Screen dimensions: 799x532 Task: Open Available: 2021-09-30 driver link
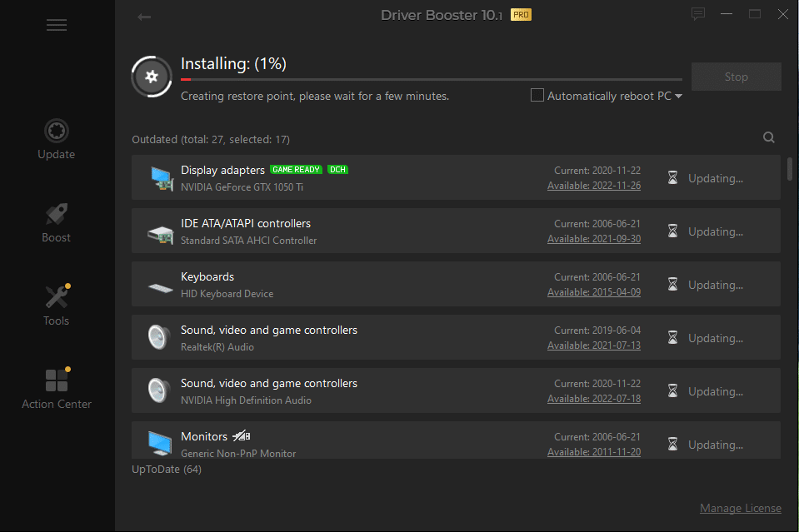pyautogui.click(x=594, y=239)
